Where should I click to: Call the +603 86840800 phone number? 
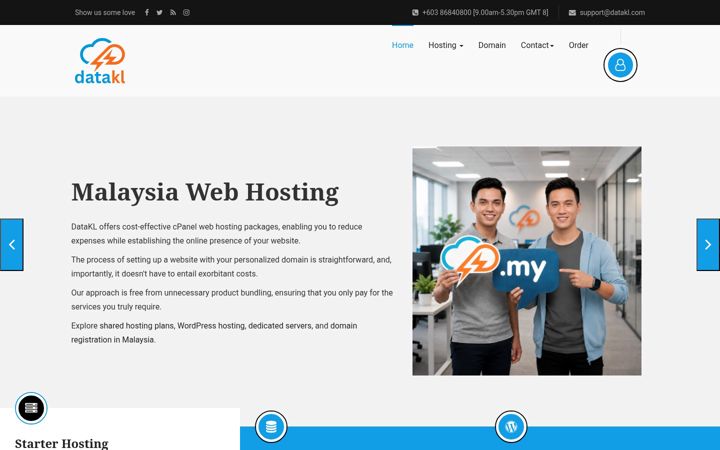[x=485, y=12]
